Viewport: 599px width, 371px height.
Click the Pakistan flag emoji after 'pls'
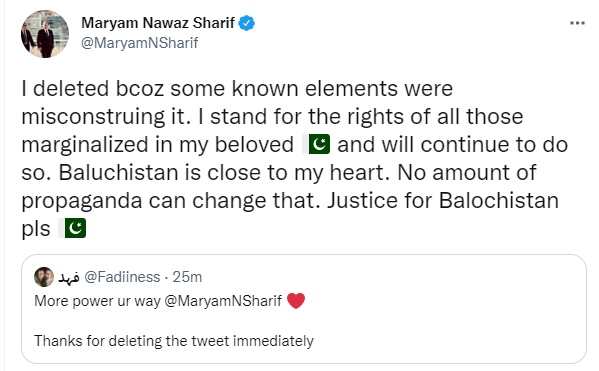72,228
